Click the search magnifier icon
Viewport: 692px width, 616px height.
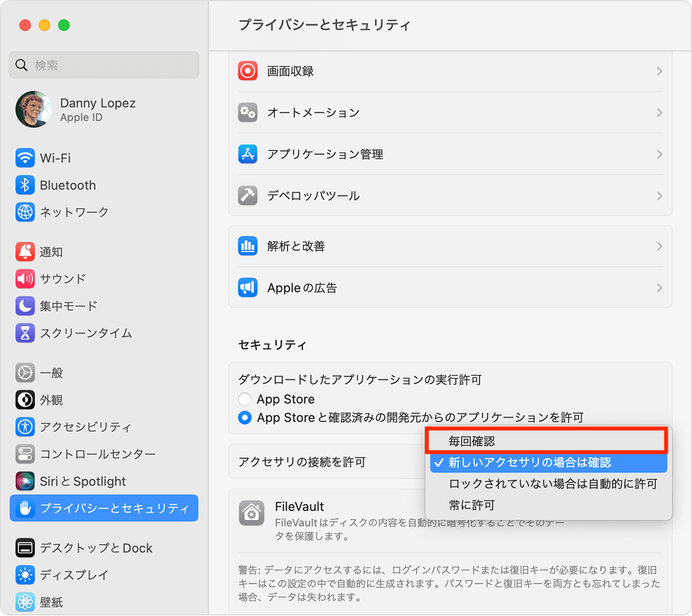click(x=22, y=65)
